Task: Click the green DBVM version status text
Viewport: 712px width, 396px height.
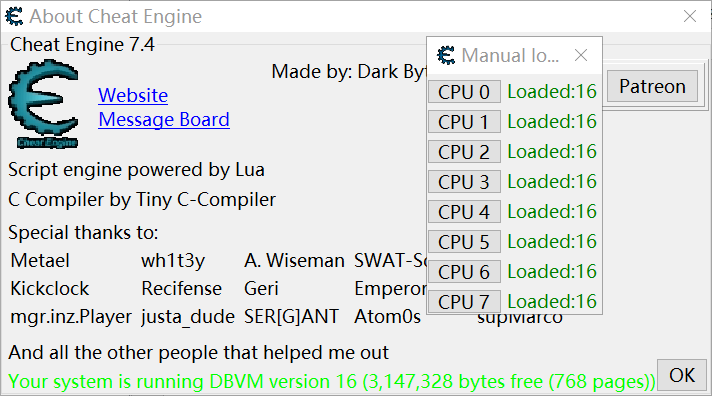Action: click(x=332, y=381)
